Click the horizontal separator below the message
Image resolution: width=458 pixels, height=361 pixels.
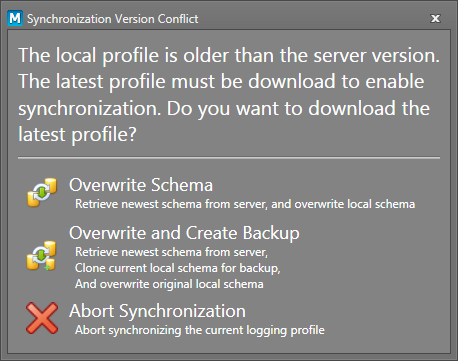[x=229, y=158]
